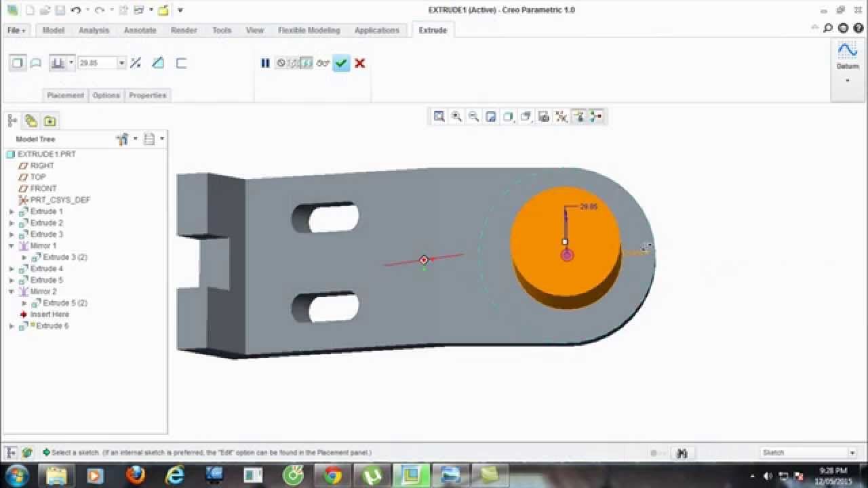Open the depth value dropdown list

click(x=122, y=63)
